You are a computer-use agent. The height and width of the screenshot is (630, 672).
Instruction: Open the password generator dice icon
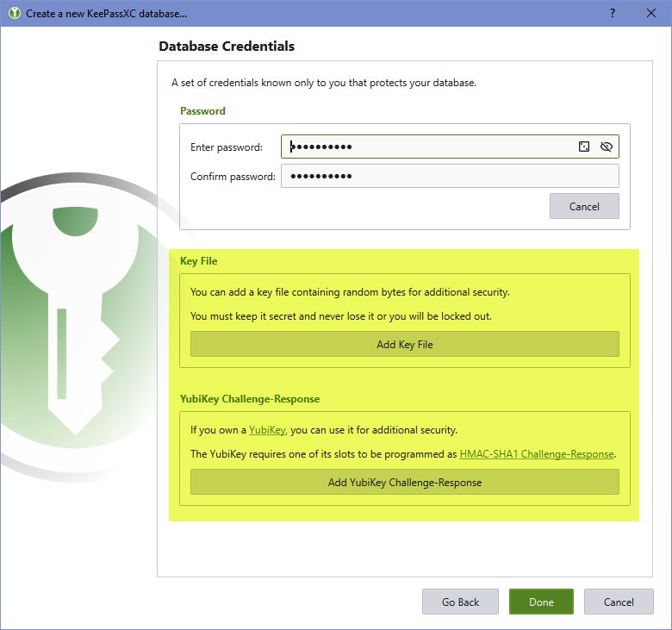click(584, 147)
